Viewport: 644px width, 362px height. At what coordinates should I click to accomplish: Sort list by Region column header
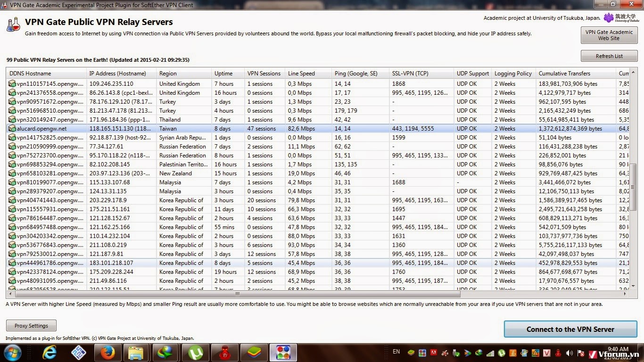coord(184,74)
